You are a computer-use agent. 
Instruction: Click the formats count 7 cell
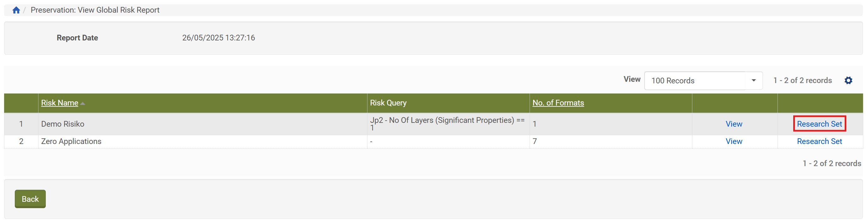coord(534,141)
